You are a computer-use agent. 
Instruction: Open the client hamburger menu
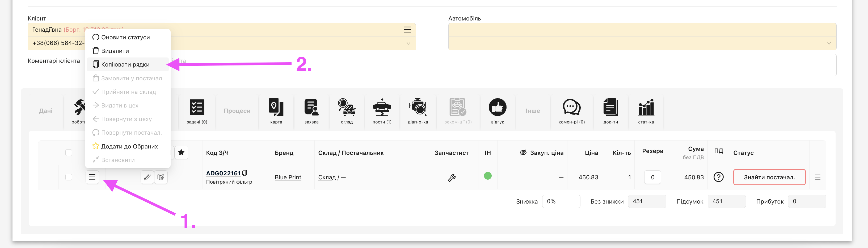407,30
